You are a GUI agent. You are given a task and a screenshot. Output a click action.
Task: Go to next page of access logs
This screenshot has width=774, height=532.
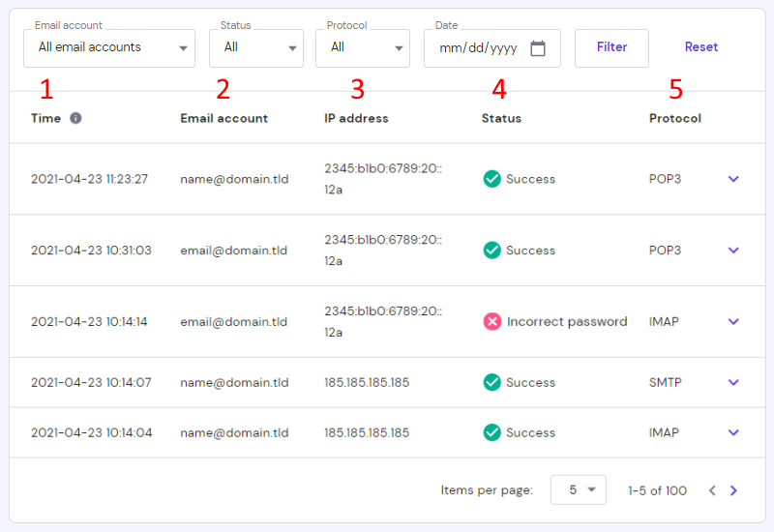tap(733, 490)
